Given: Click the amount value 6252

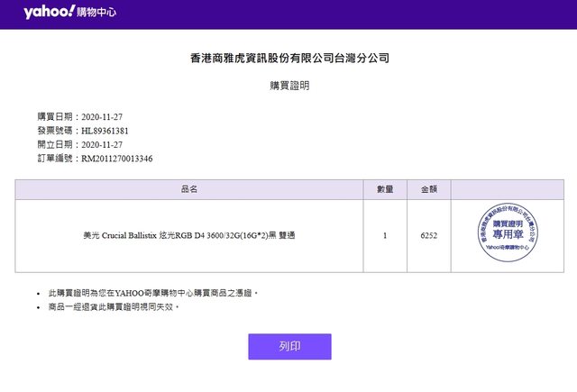Looking at the screenshot, I should (429, 235).
